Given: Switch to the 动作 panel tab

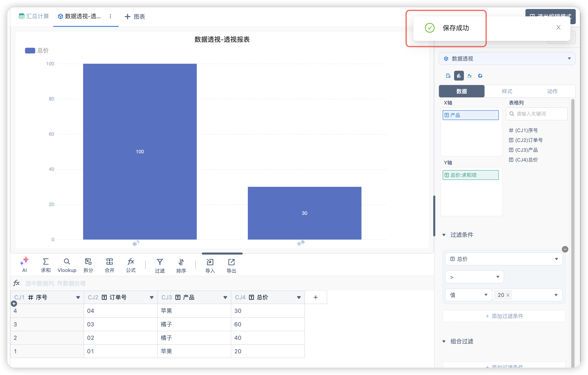Looking at the screenshot, I should tap(552, 91).
